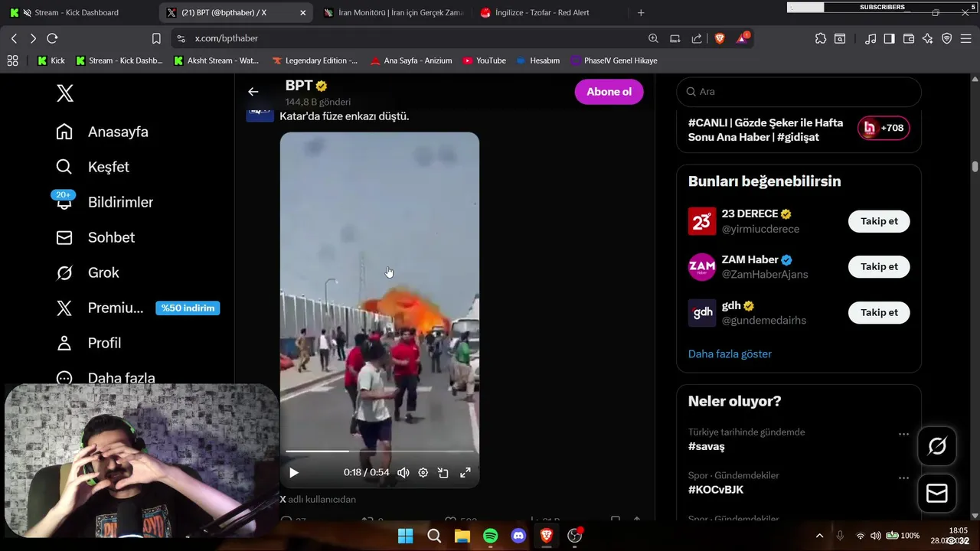
Task: Follow 23 DERECE with Takip et
Action: 879,221
